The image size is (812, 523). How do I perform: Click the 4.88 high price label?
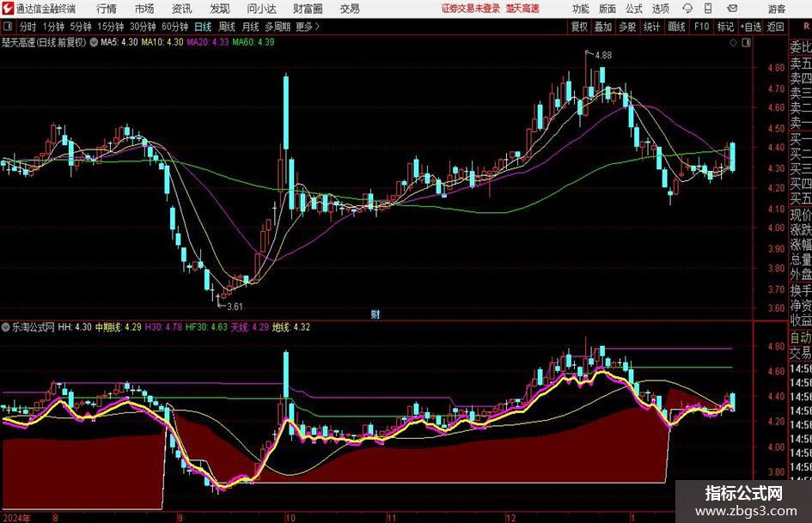[x=603, y=56]
